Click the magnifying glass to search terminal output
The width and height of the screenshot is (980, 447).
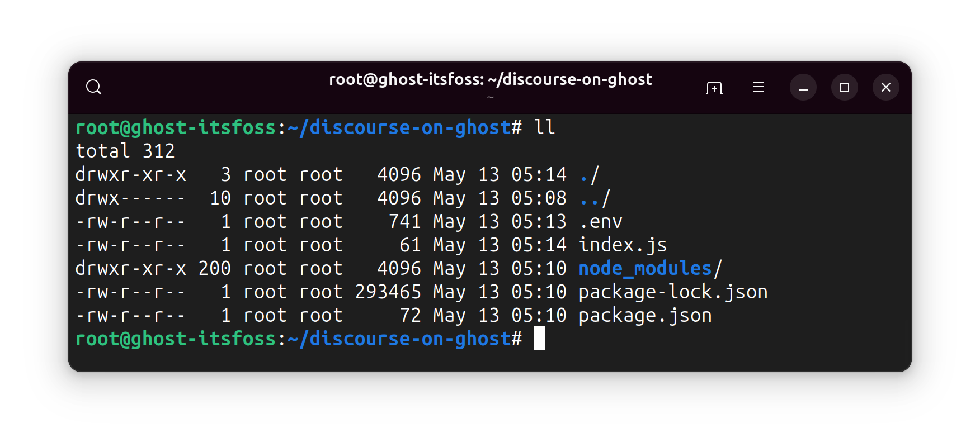93,87
